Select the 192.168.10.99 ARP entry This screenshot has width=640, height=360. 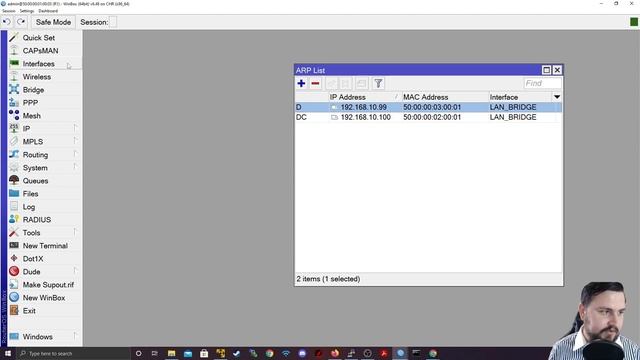428,107
